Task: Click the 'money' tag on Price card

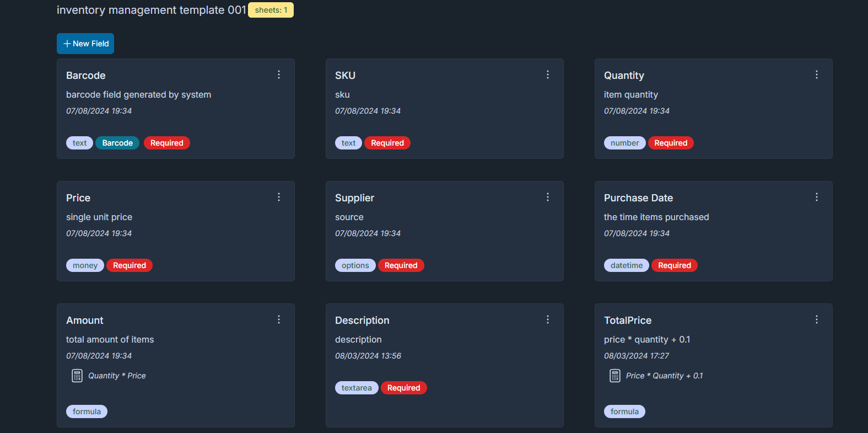Action: coord(85,265)
